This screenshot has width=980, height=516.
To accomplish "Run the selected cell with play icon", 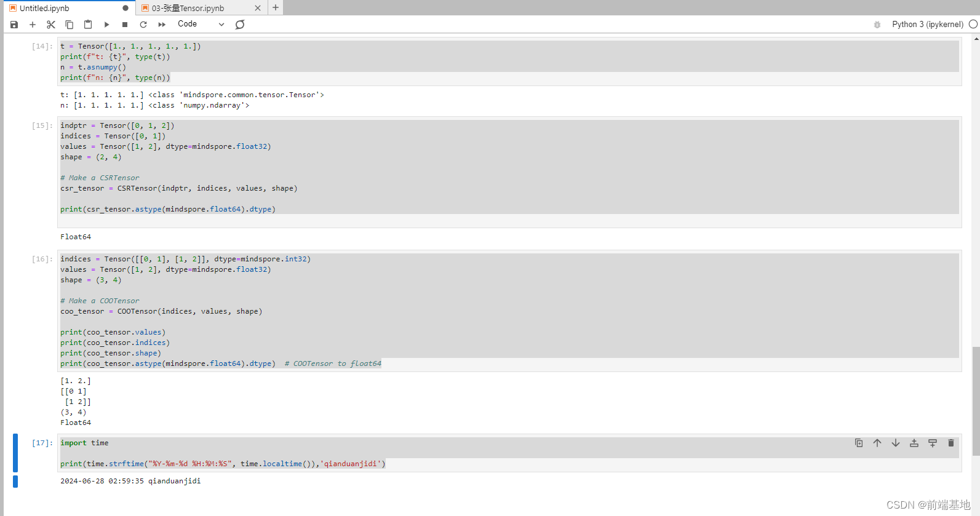I will [106, 25].
